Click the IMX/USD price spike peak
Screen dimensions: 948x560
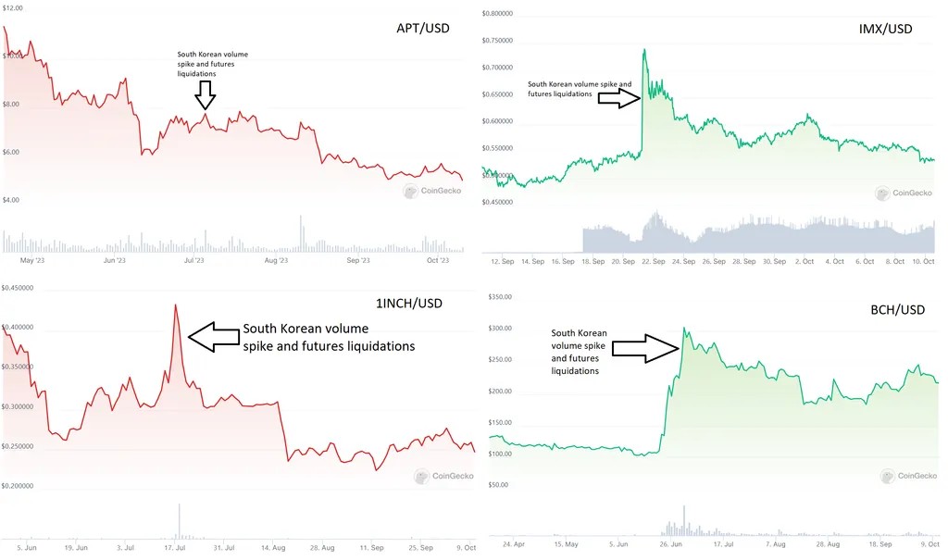click(644, 50)
